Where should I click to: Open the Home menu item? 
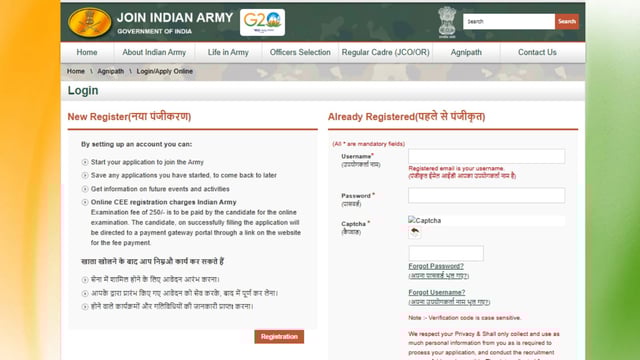click(87, 52)
